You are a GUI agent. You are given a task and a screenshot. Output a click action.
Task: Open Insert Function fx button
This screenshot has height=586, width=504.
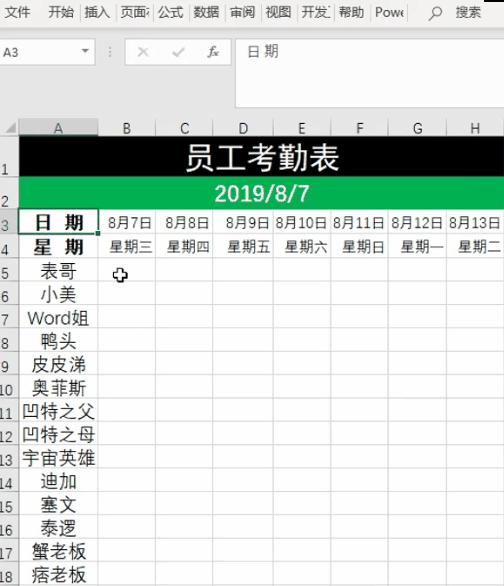point(213,52)
